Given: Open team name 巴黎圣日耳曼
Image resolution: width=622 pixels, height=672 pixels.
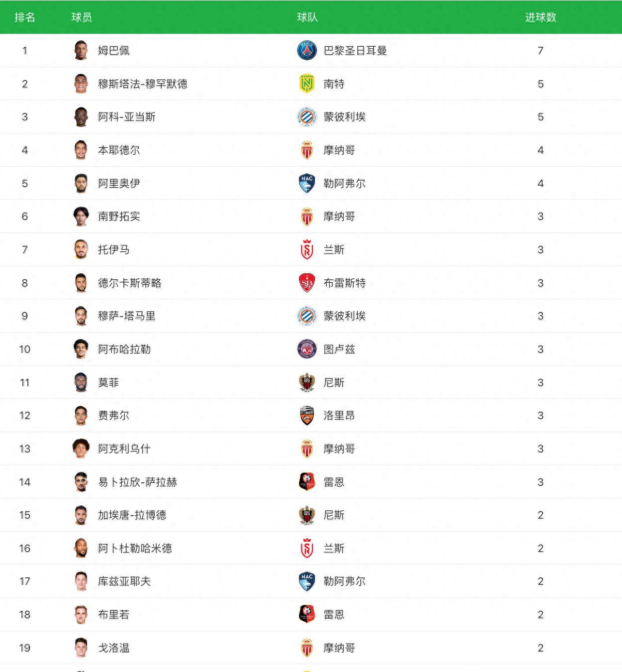Looking at the screenshot, I should 355,50.
